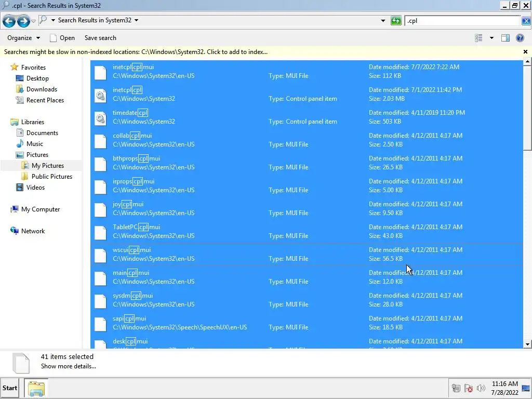Screen dimensions: 532x399
Task: Click the wscui.cpl.mui file icon
Action: pyautogui.click(x=100, y=256)
